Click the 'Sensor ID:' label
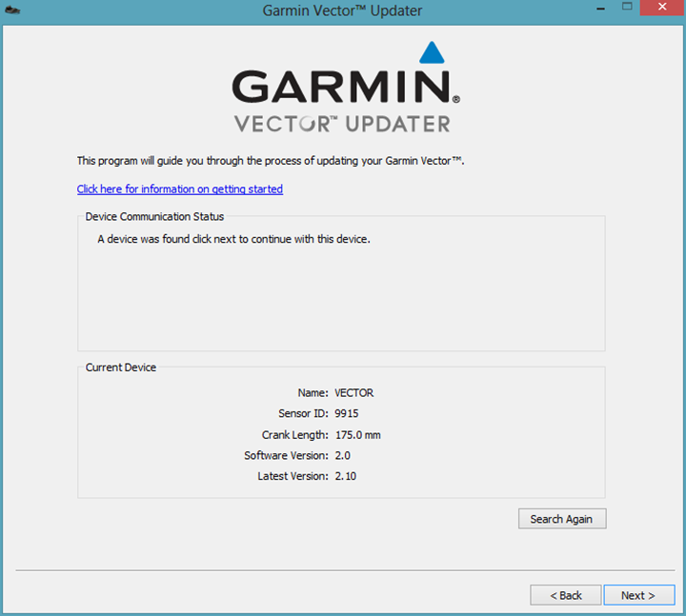 click(x=303, y=413)
